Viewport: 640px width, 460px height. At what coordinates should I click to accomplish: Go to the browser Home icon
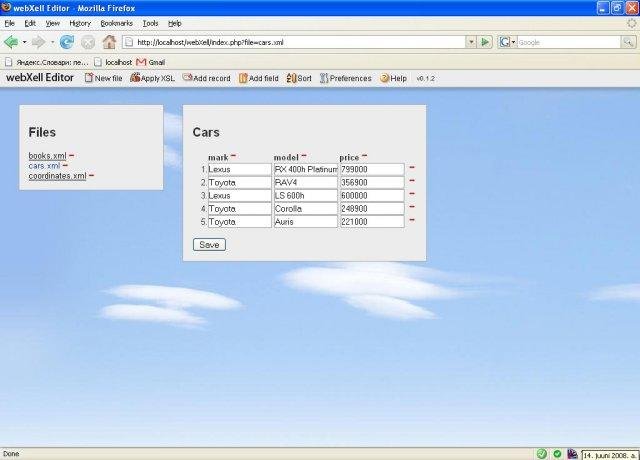click(x=109, y=42)
